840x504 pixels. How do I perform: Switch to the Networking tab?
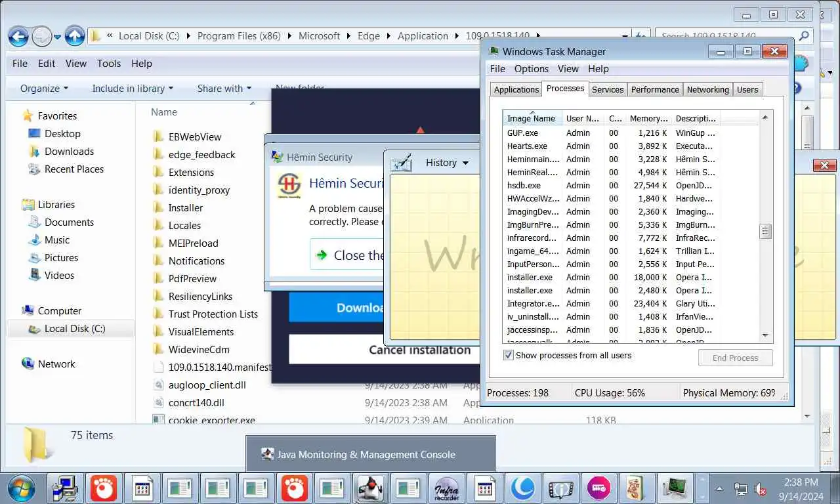pos(707,90)
